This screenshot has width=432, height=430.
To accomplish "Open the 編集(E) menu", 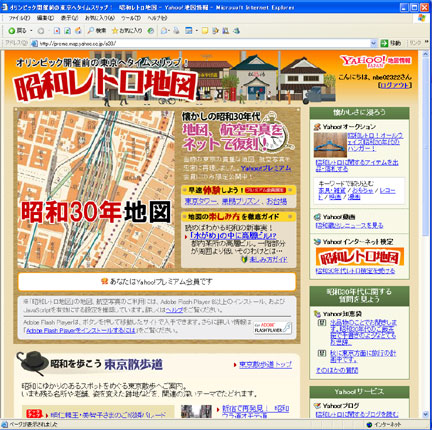I will point(45,18).
